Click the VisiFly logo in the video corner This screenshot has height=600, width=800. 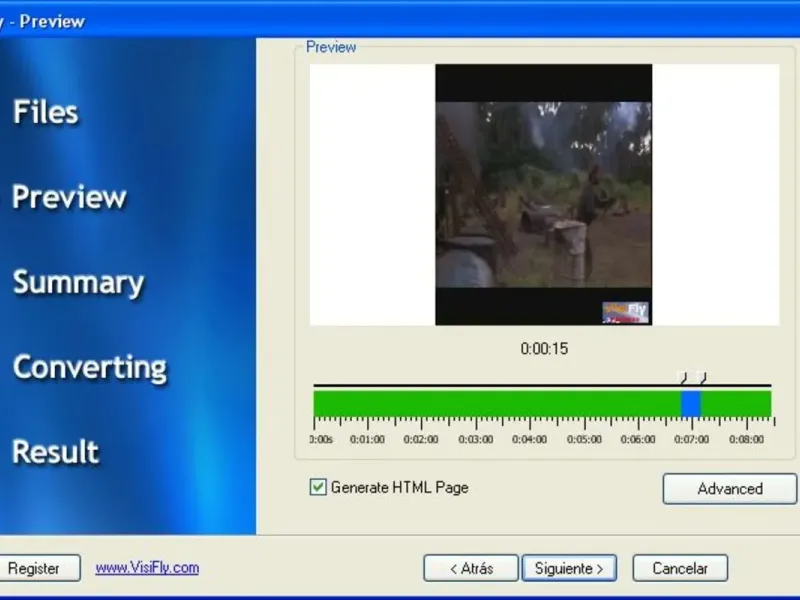626,312
